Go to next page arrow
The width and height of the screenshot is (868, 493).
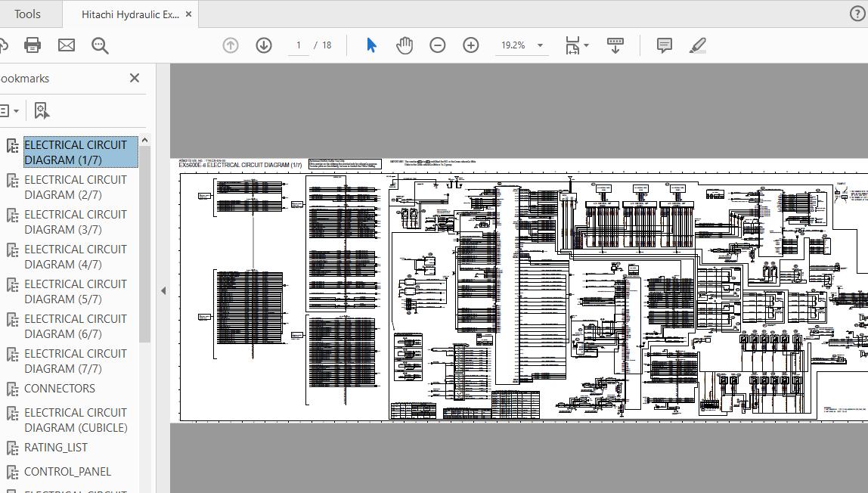264,45
